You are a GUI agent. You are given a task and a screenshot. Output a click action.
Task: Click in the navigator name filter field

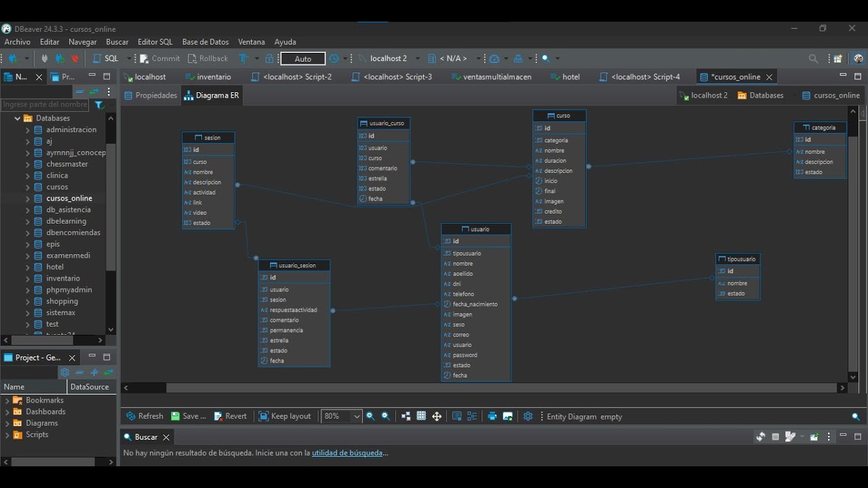point(45,104)
